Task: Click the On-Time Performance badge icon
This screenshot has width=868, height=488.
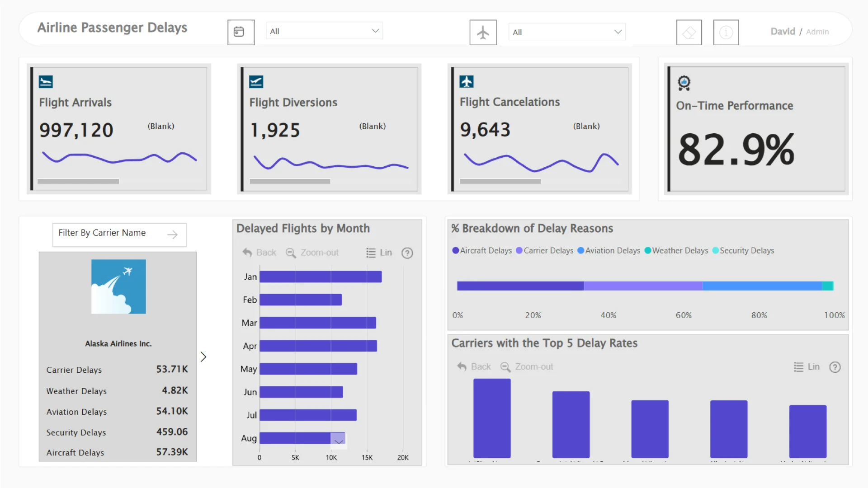Action: pos(684,83)
